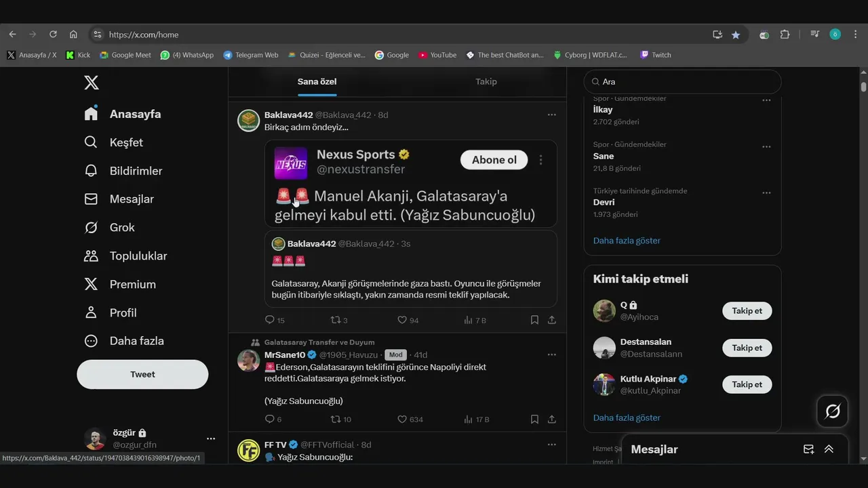
Task: Expand the Mesajlar drawer
Action: pyautogui.click(x=829, y=449)
